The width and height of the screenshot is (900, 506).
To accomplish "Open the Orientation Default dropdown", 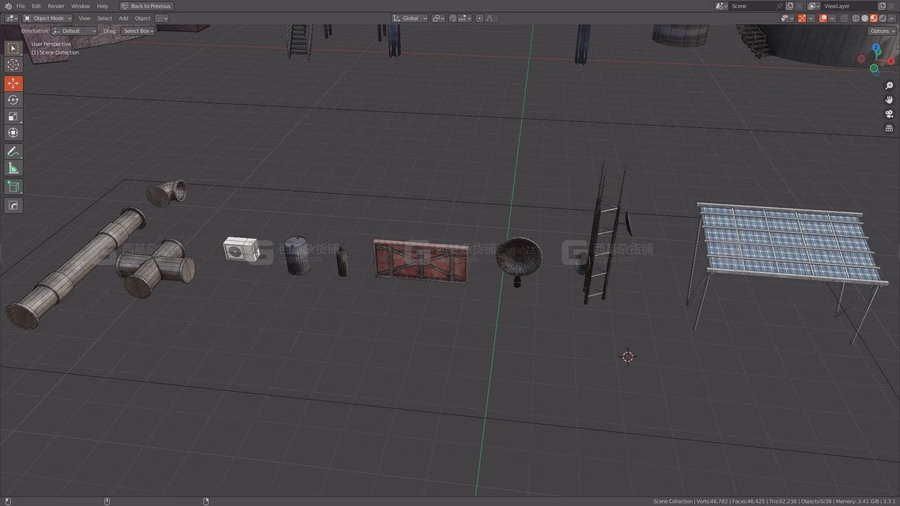I will point(75,31).
